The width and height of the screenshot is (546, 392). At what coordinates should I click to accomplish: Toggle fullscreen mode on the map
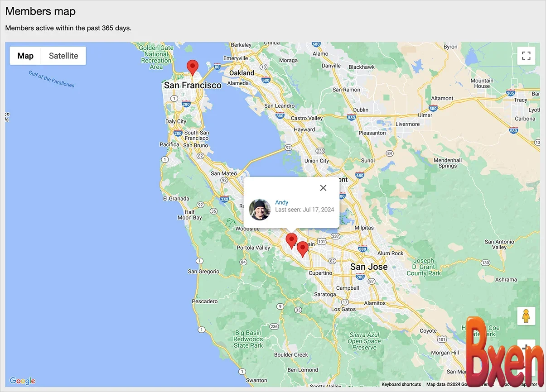[x=526, y=55]
